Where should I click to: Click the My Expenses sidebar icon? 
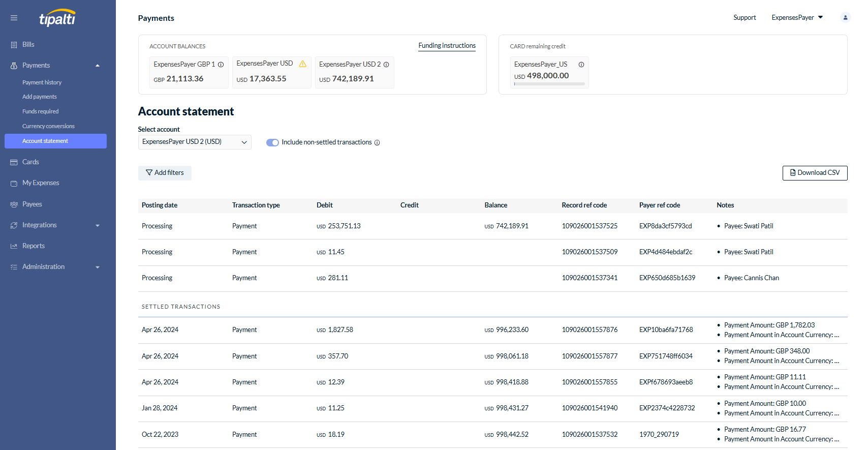click(x=14, y=183)
